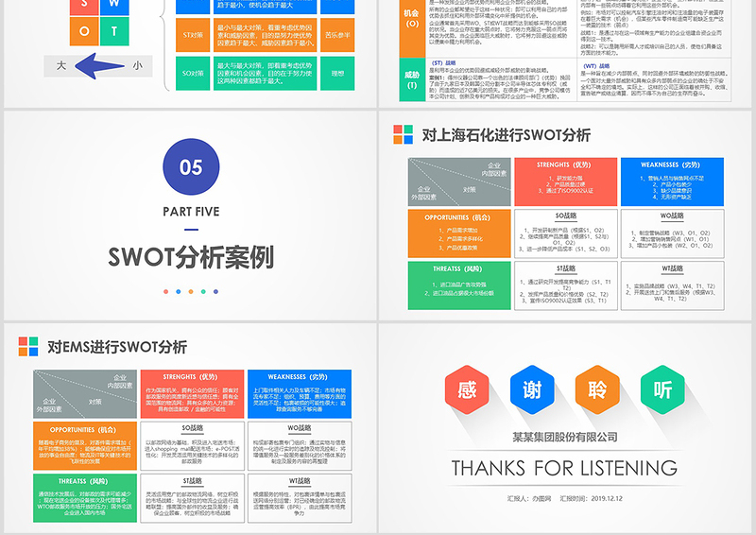
Task: Click the blue WEAKNESSES block in the 上海石化 slide
Action: [673, 181]
